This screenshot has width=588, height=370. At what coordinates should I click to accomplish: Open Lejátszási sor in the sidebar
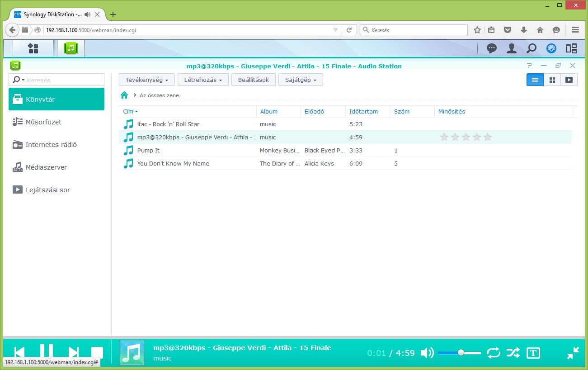56,190
